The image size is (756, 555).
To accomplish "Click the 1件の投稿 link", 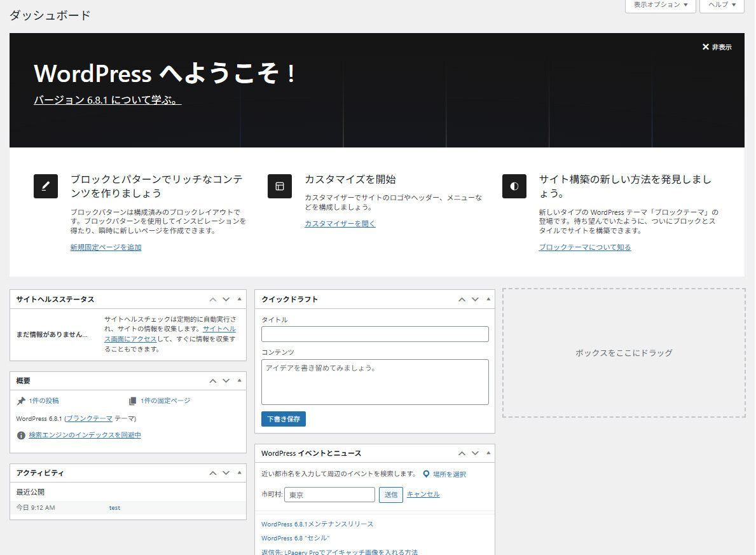I will [x=44, y=401].
